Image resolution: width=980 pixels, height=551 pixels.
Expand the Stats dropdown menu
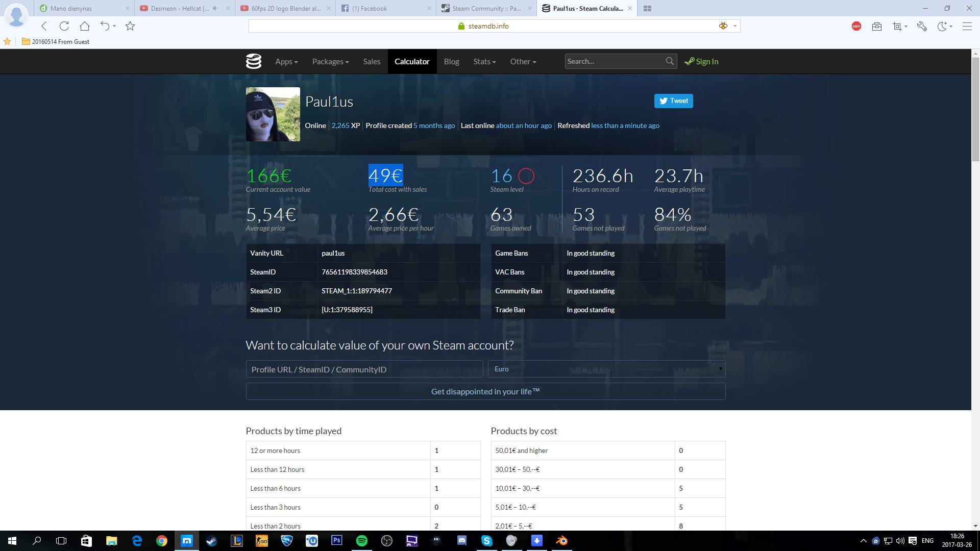(x=484, y=61)
